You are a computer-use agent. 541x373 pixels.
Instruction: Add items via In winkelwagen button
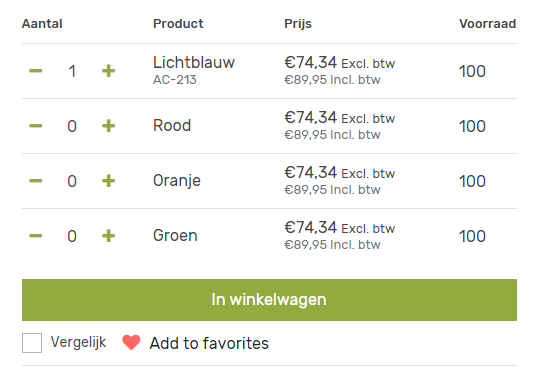coord(269,300)
